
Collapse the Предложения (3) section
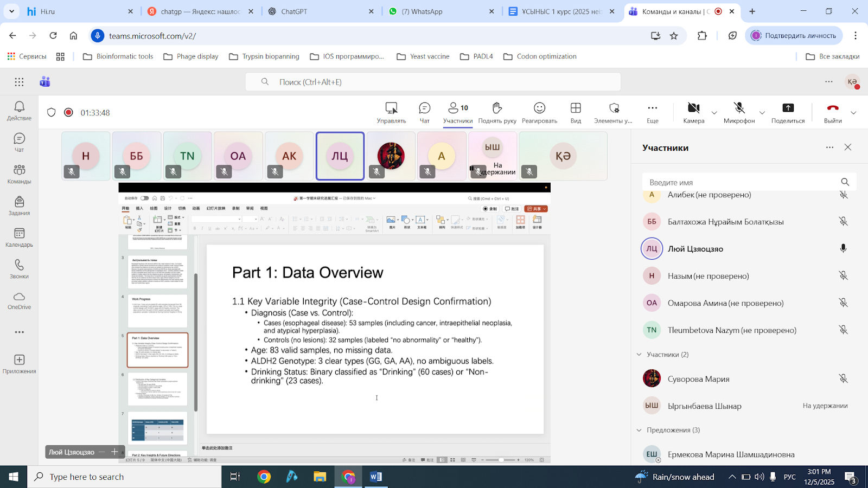(x=639, y=430)
